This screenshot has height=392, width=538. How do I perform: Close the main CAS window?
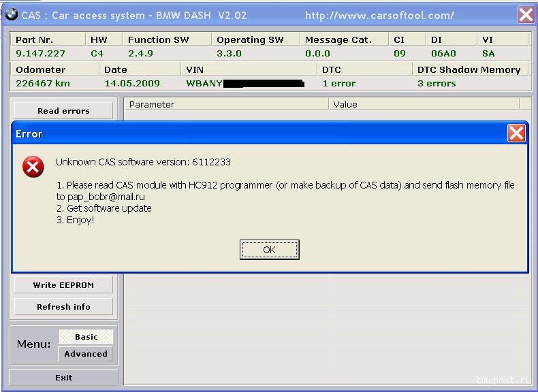525,14
